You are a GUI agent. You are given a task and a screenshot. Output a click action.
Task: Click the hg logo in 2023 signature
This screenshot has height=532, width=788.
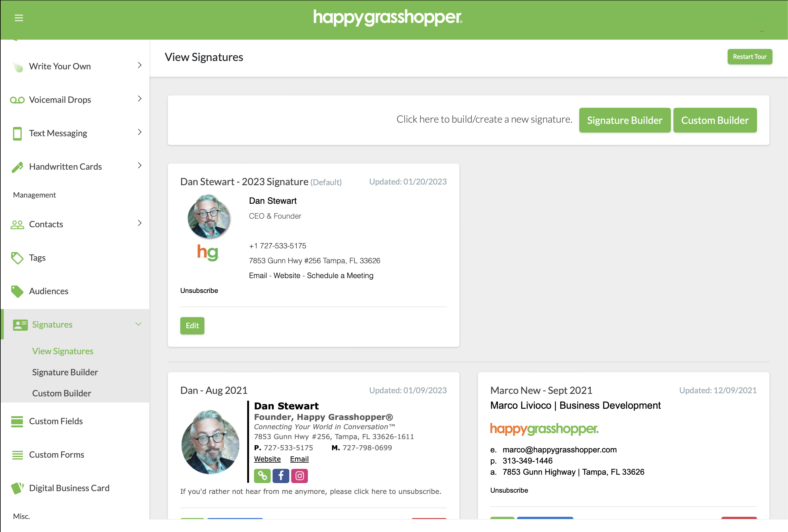[x=208, y=253]
